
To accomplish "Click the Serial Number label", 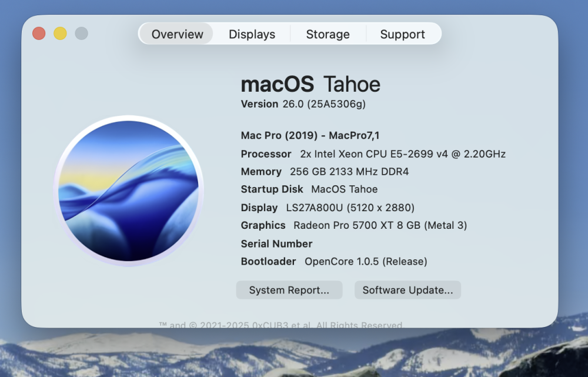I will [x=276, y=244].
